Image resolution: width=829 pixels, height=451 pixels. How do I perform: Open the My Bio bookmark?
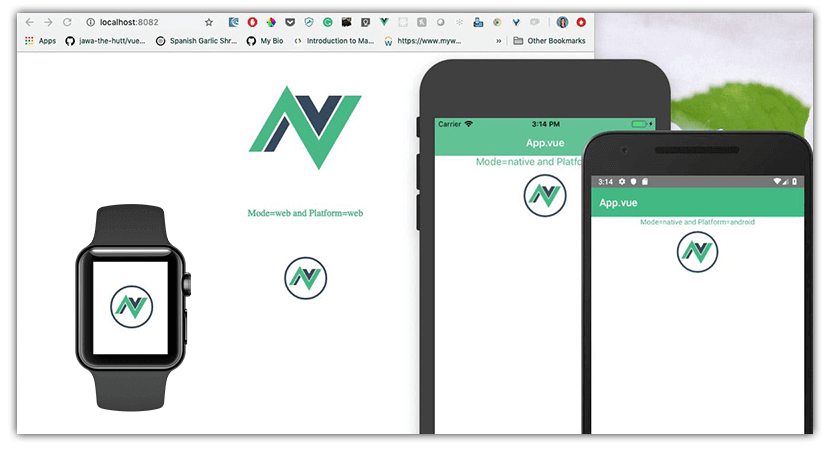tap(265, 41)
